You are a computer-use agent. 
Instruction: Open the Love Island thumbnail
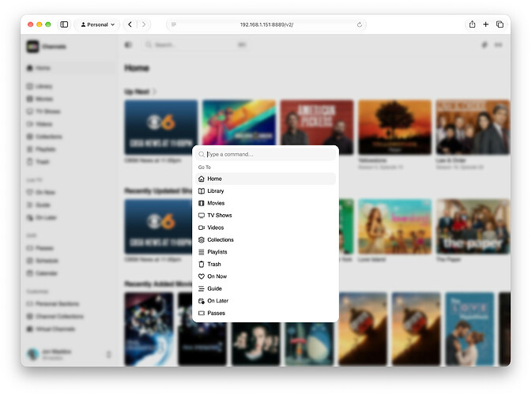point(395,227)
